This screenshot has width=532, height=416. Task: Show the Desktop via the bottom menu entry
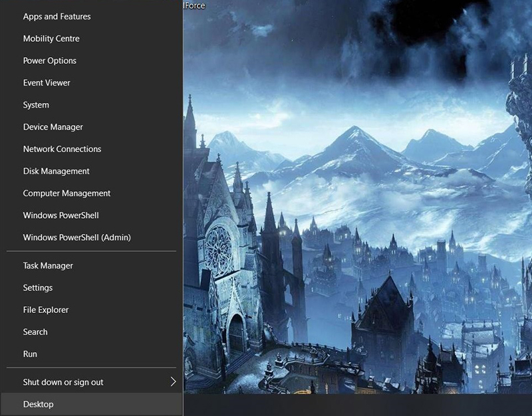(x=38, y=404)
